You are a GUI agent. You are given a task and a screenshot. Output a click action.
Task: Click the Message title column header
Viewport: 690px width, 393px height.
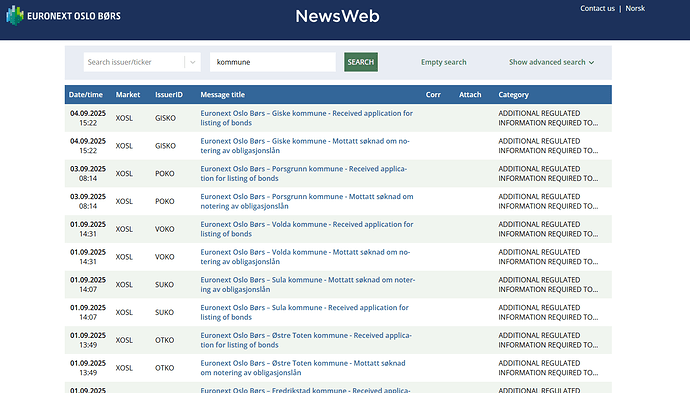coord(223,95)
